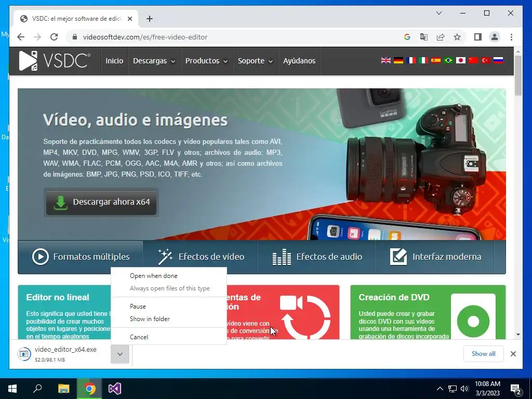
Task: Open the Chrome profile avatar
Action: coord(495,37)
